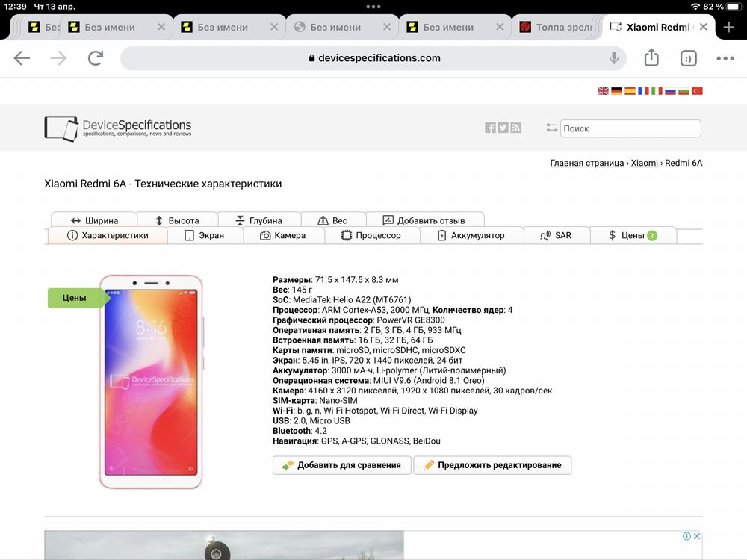Reload the current page
Image resolution: width=747 pixels, height=560 pixels.
pyautogui.click(x=96, y=58)
